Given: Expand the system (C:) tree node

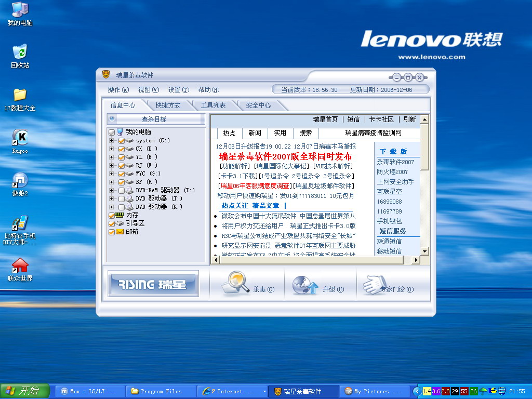Looking at the screenshot, I should tap(111, 140).
